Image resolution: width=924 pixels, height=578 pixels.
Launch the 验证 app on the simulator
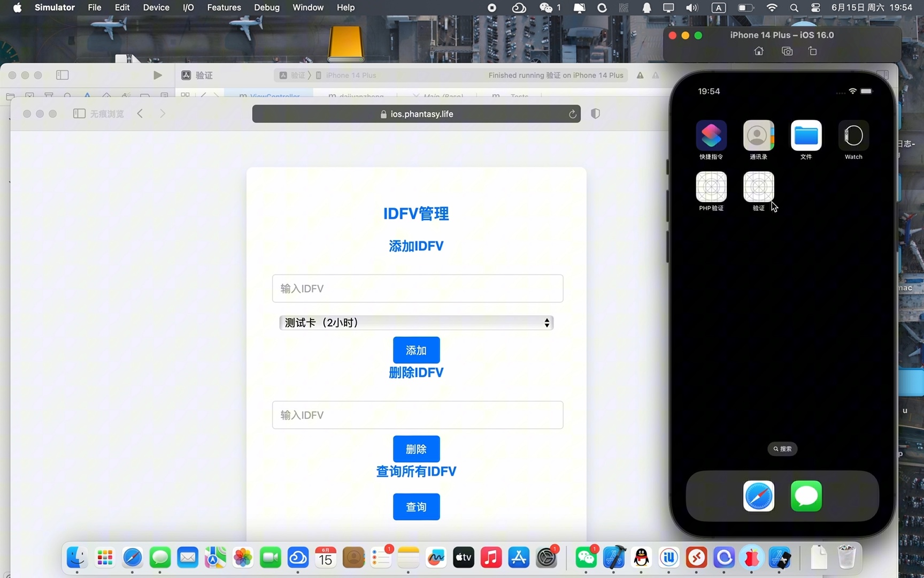tap(758, 187)
